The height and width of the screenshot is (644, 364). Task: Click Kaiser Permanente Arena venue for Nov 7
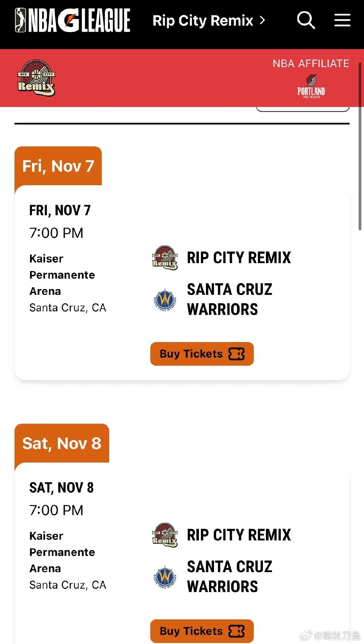(62, 275)
